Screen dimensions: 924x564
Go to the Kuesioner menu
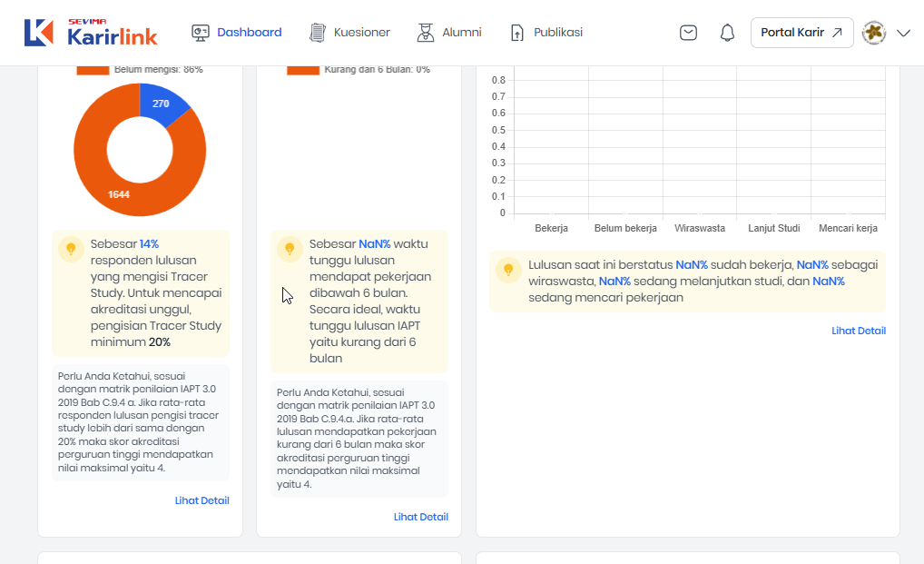(361, 33)
